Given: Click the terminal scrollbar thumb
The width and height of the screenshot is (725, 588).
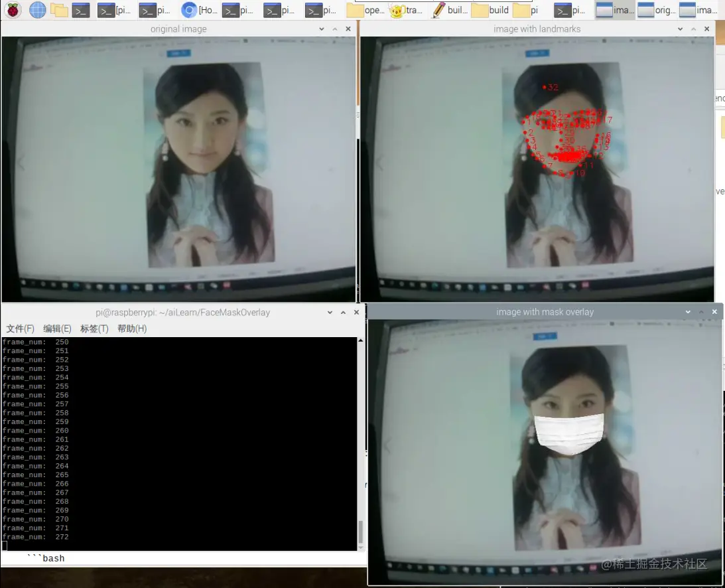Looking at the screenshot, I should [361, 532].
